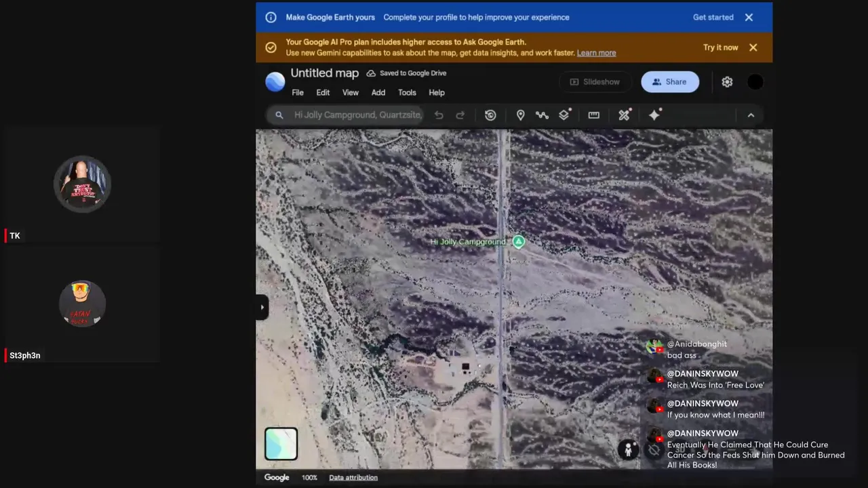Open settings gear icon
The image size is (868, 488).
tap(727, 82)
